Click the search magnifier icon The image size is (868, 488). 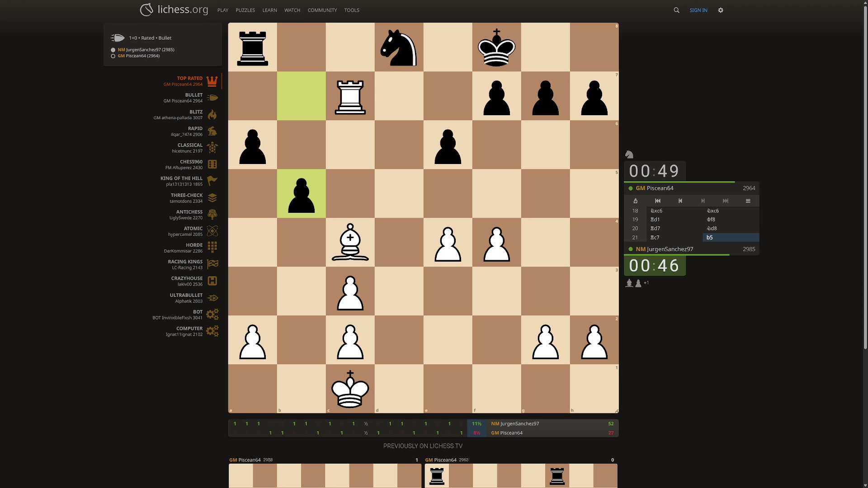[676, 10]
